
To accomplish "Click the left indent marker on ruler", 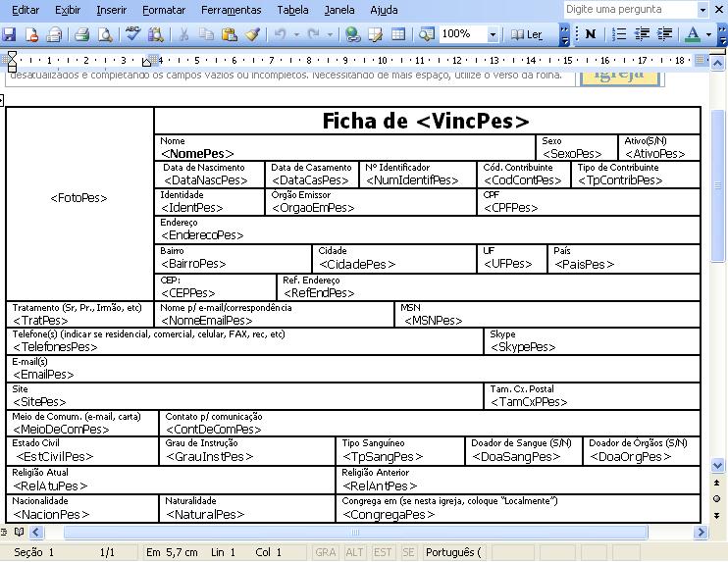I will coord(12,68).
